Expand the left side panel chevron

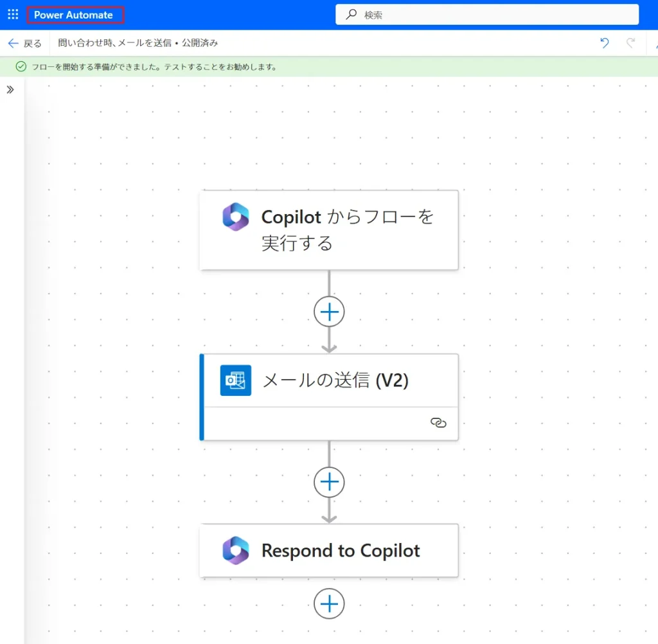pyautogui.click(x=10, y=90)
